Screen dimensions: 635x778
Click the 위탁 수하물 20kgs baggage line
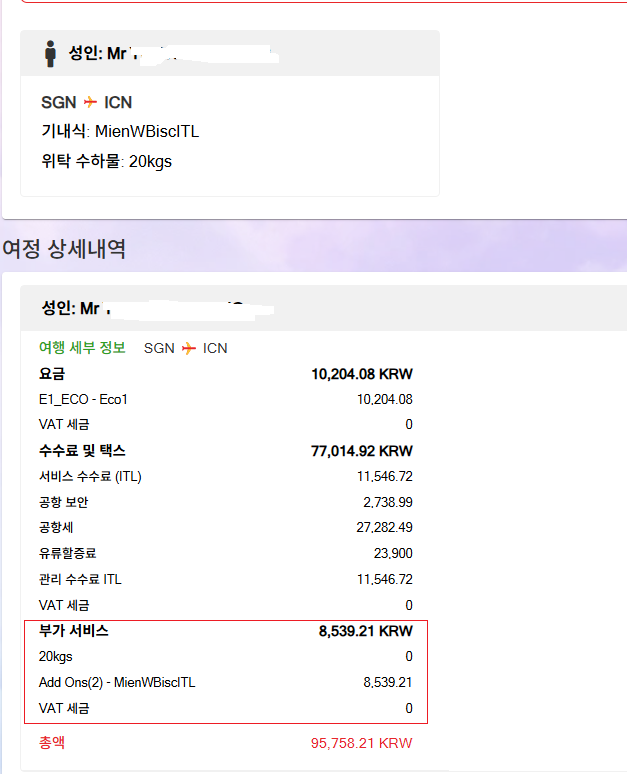point(106,160)
